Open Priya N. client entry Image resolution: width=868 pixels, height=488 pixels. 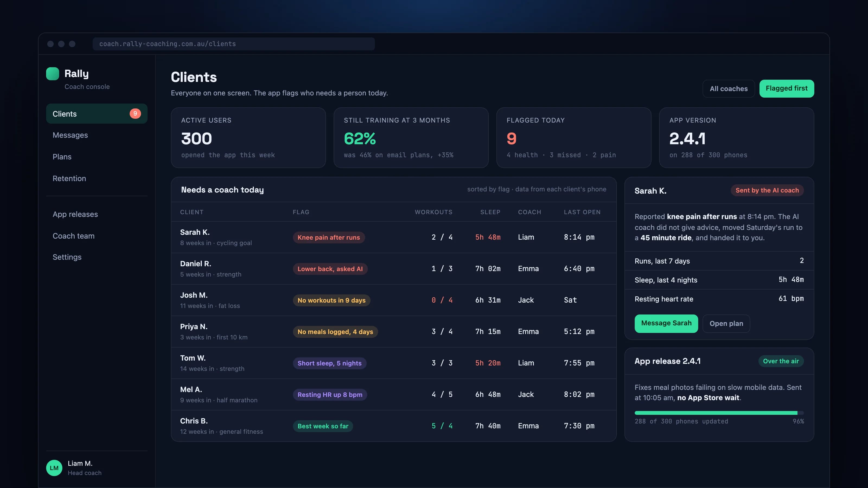click(394, 331)
